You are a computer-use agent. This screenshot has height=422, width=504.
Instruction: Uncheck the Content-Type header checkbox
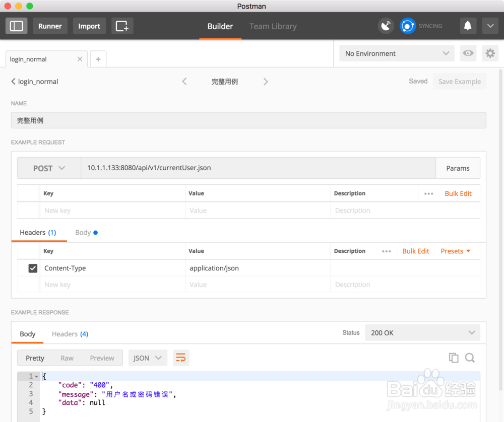coord(33,268)
